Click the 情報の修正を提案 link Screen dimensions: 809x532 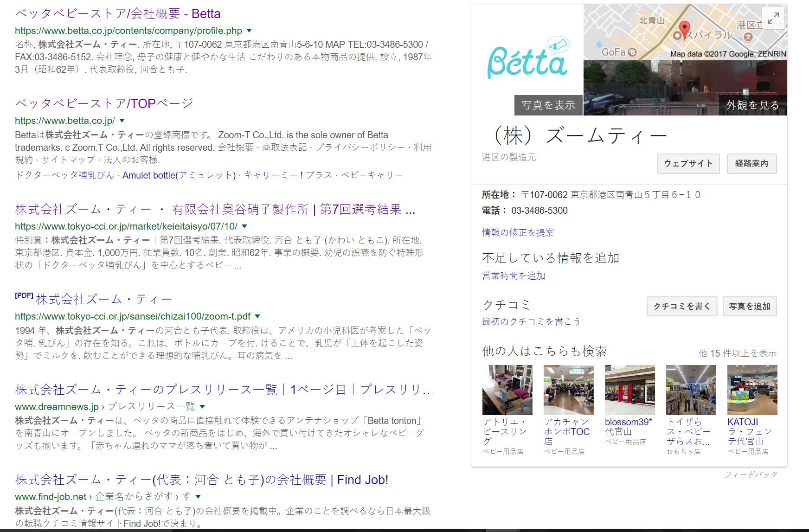point(518,232)
